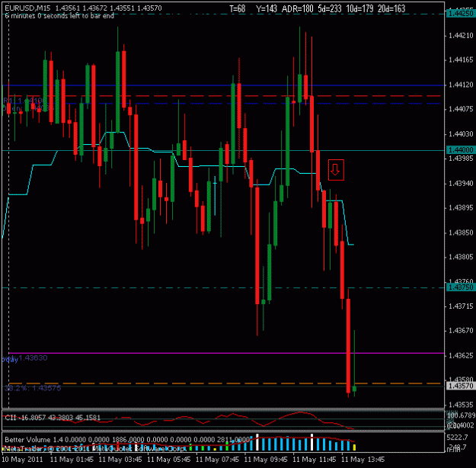Click the 1.43715 price scale label

pyautogui.click(x=461, y=306)
